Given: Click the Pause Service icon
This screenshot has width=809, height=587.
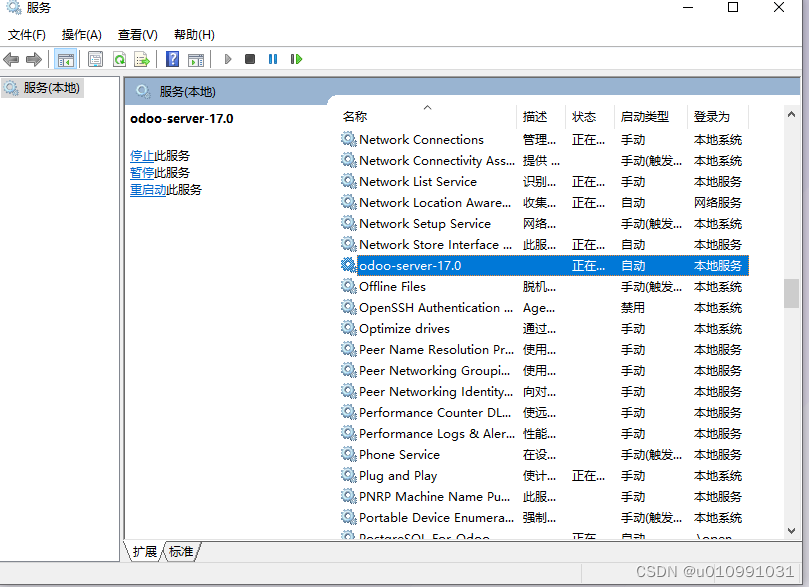Looking at the screenshot, I should (273, 59).
